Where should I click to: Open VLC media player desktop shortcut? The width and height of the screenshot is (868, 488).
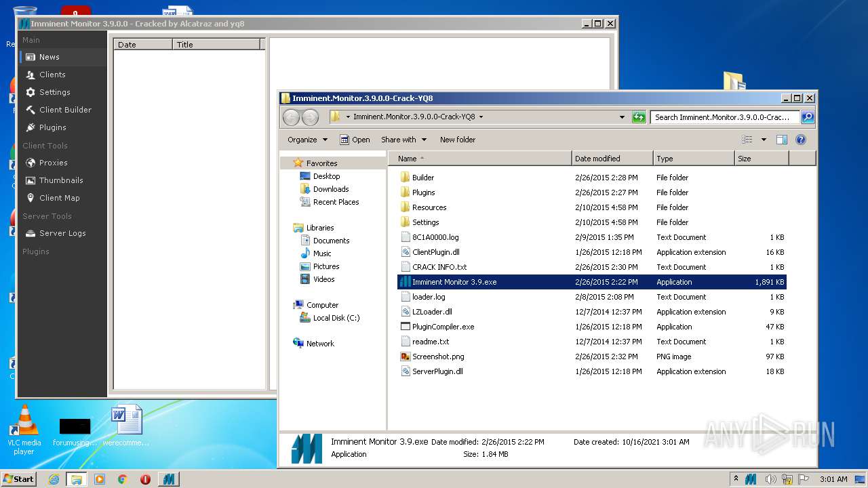tap(24, 430)
